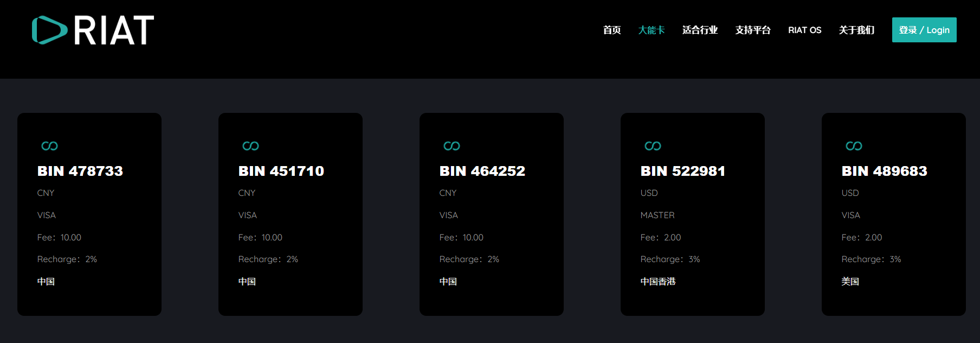This screenshot has height=343, width=980.
Task: Select the BIN 489683 card title
Action: (x=885, y=171)
